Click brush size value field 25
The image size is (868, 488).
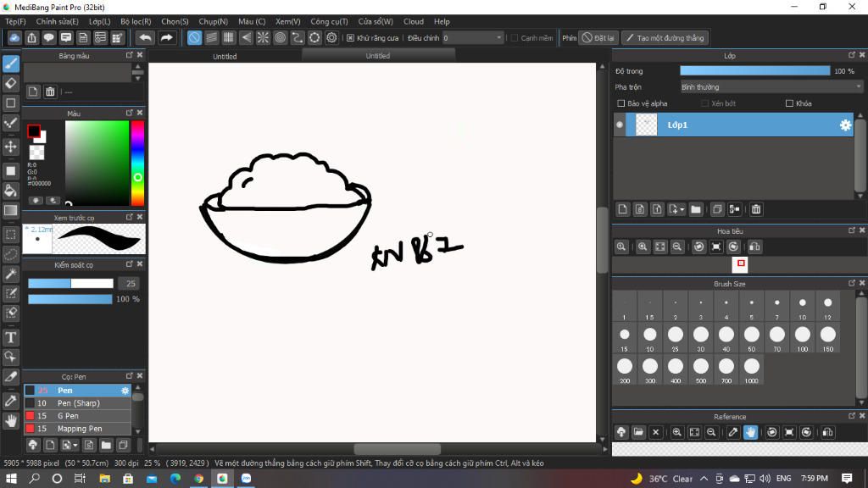pyautogui.click(x=130, y=283)
